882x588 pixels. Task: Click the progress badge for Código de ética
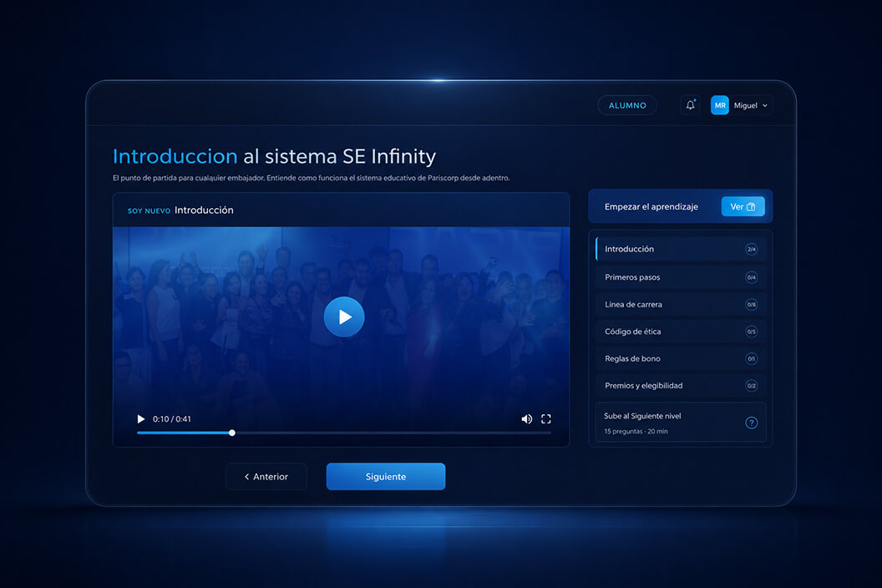pyautogui.click(x=752, y=332)
